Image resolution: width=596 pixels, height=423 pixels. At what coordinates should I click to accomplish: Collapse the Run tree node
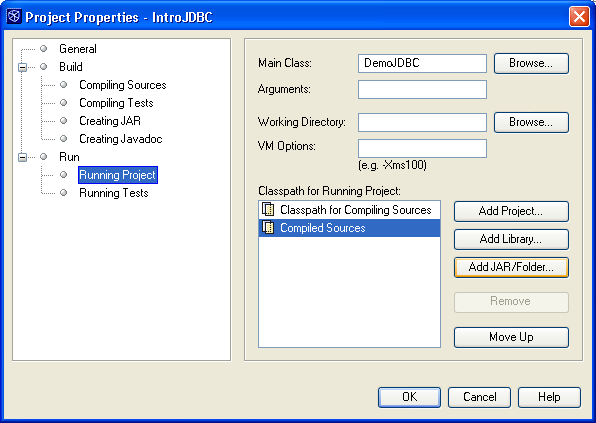tap(22, 157)
